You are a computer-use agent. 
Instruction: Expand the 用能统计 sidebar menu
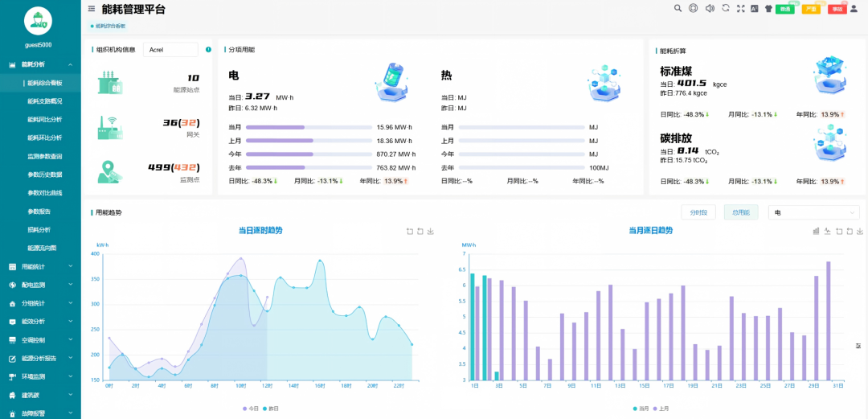click(40, 266)
